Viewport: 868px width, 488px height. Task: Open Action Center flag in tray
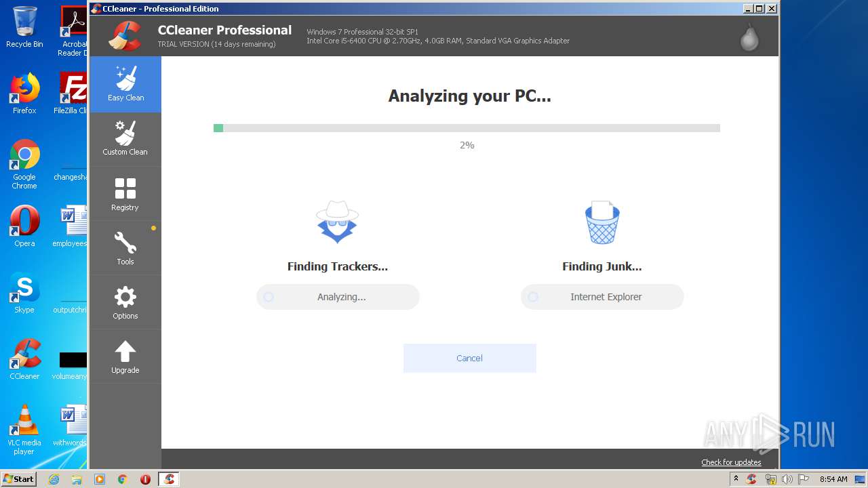point(804,479)
